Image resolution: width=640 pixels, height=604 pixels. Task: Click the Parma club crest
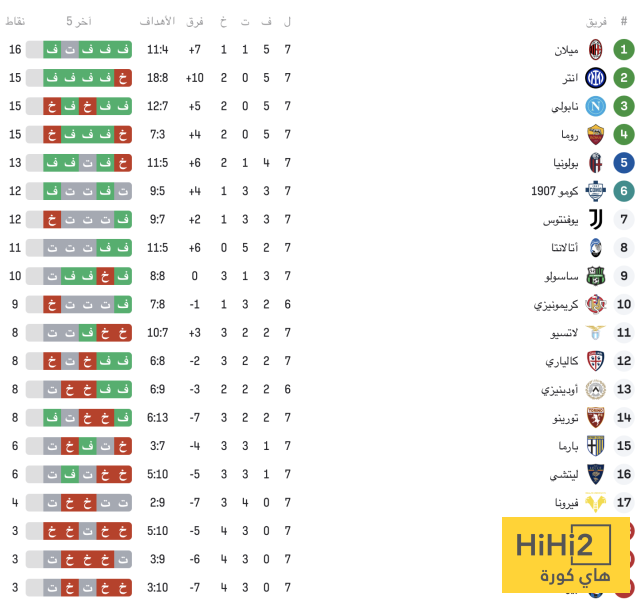596,446
